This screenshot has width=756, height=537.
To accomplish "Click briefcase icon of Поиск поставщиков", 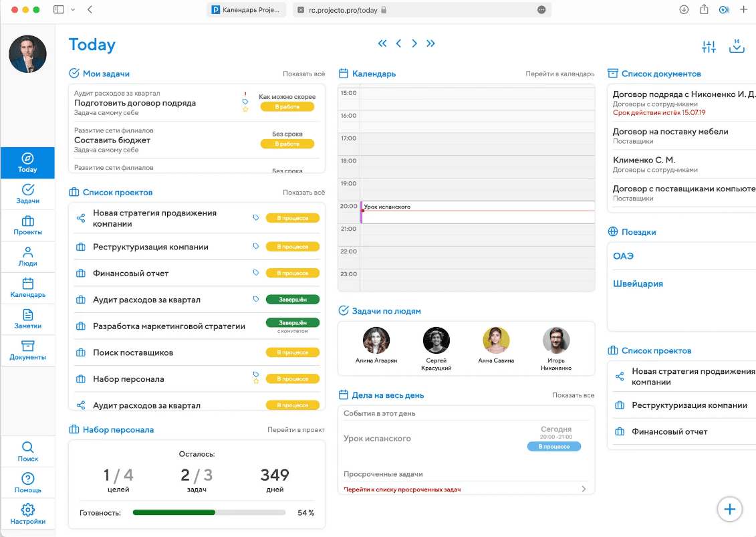I will tap(81, 352).
